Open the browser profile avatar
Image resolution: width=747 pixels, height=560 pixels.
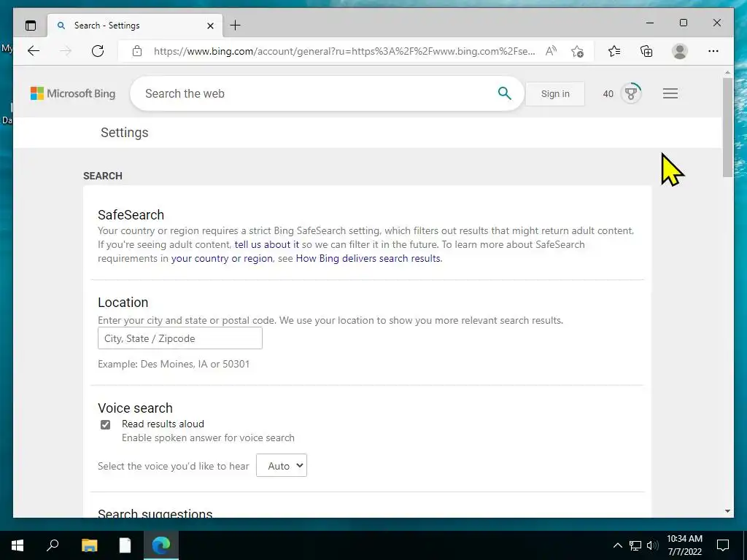click(x=680, y=51)
